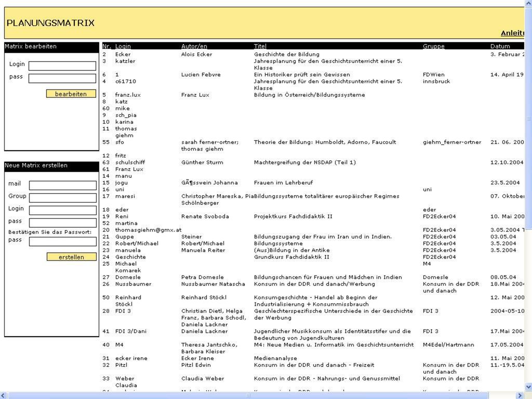
Task: Click the vertical scrollbar thumb
Action: pos(528,118)
